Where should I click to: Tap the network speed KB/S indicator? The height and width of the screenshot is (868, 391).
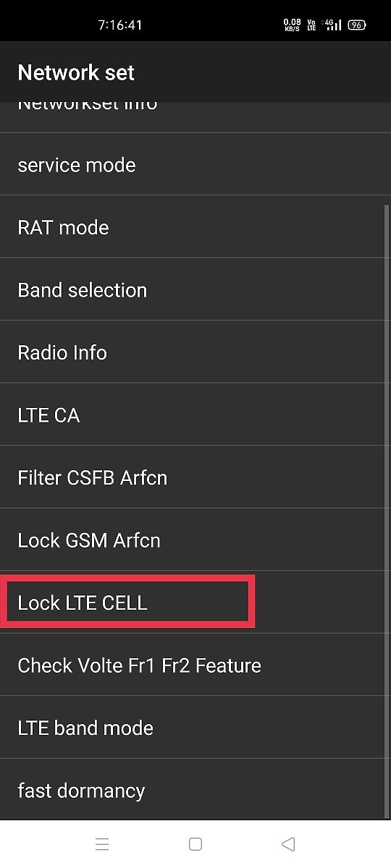click(292, 25)
